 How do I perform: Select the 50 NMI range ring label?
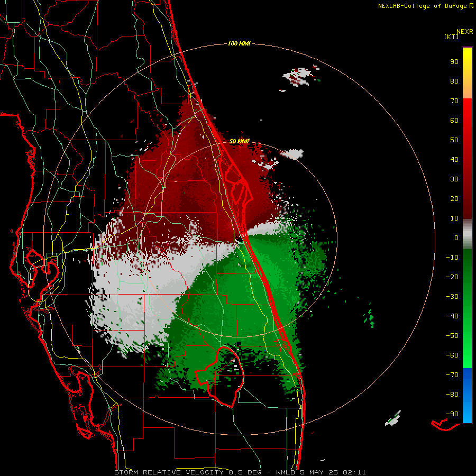239,141
